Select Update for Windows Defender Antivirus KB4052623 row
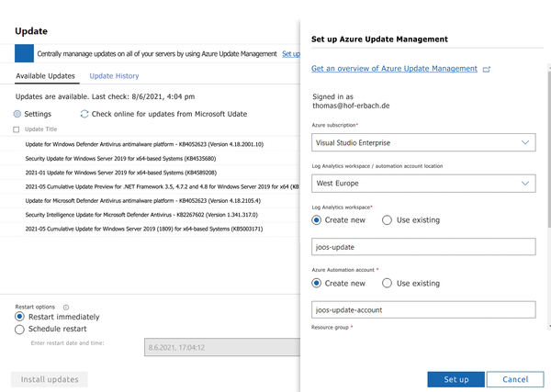The image size is (551, 392). click(150, 144)
